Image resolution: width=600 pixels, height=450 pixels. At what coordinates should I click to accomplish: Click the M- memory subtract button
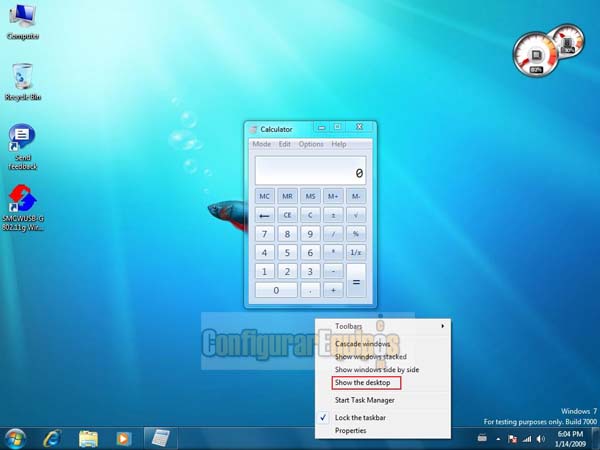tap(356, 196)
